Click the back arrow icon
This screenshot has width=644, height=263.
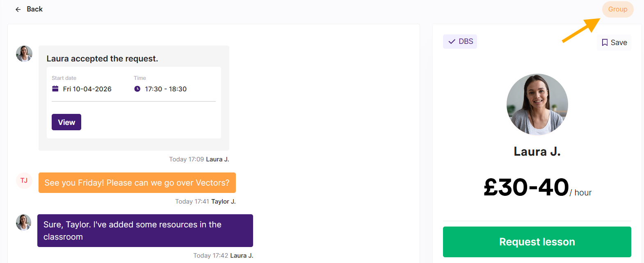point(18,9)
